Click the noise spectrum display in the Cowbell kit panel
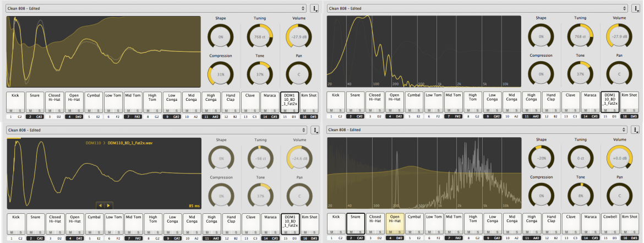Image resolution: width=644 pixels, height=243 pixels. click(x=424, y=174)
